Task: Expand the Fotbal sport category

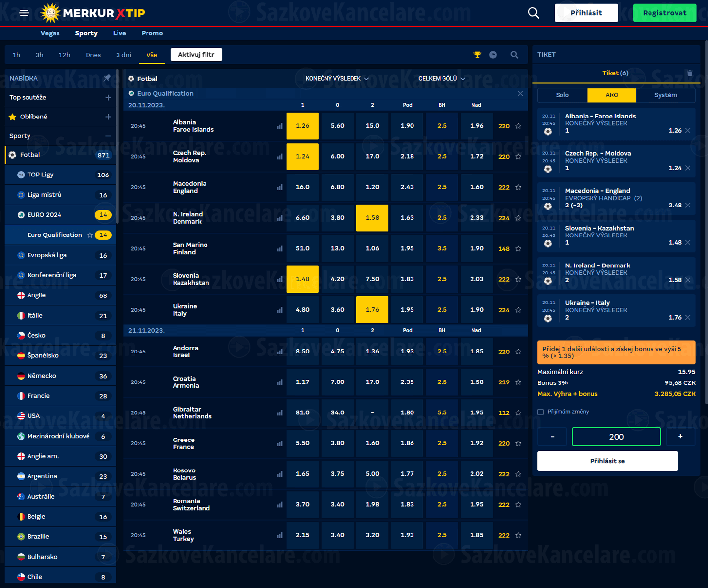Action: 60,155
